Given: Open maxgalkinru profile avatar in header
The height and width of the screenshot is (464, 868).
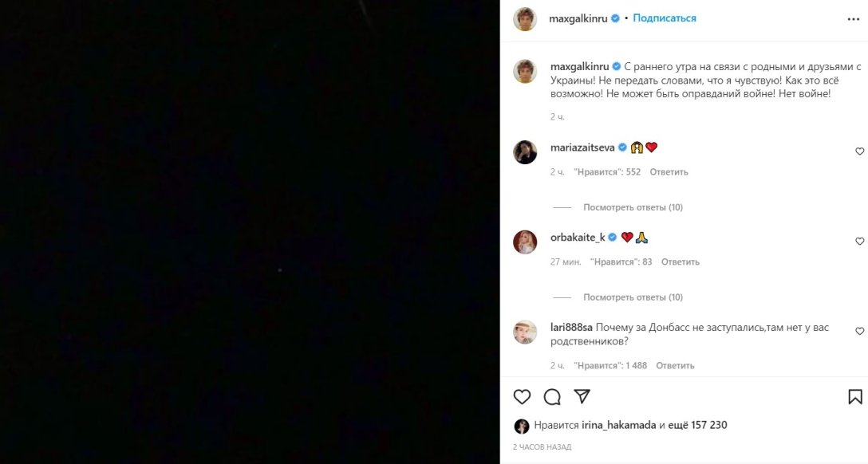Looking at the screenshot, I should click(525, 19).
